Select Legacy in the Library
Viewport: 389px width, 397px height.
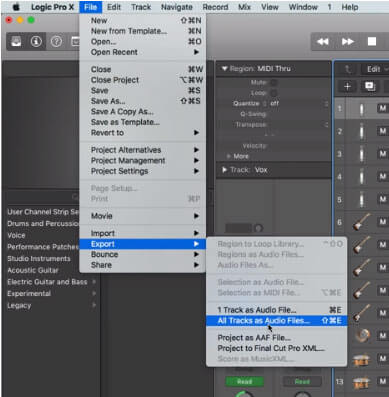(19, 305)
